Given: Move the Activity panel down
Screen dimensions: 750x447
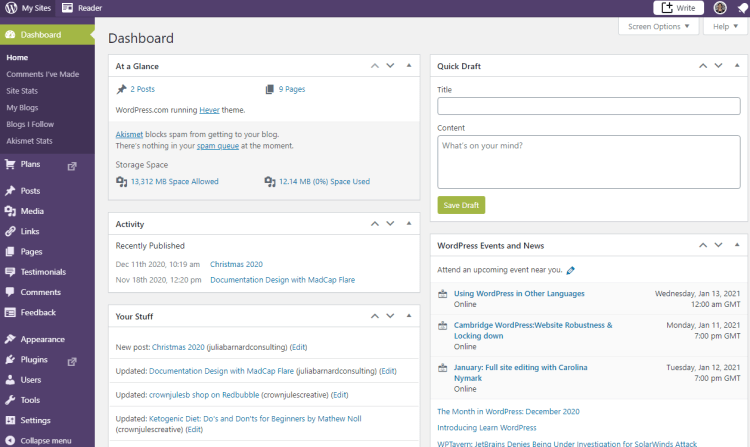Looking at the screenshot, I should [390, 224].
